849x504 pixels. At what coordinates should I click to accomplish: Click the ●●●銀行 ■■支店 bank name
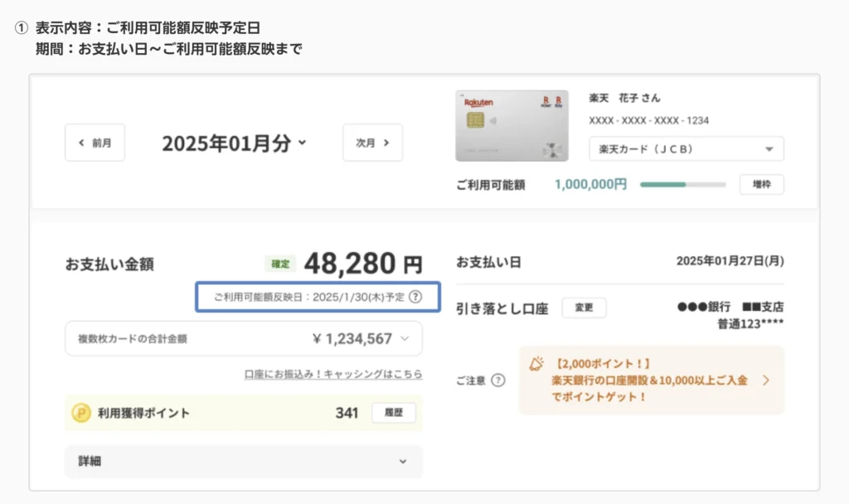[730, 307]
